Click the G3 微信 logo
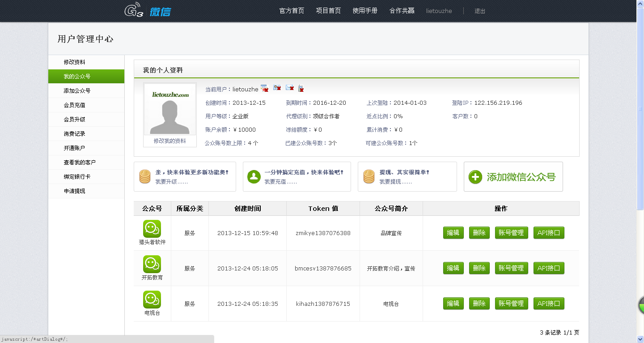Image resolution: width=644 pixels, height=343 pixels. coord(147,11)
